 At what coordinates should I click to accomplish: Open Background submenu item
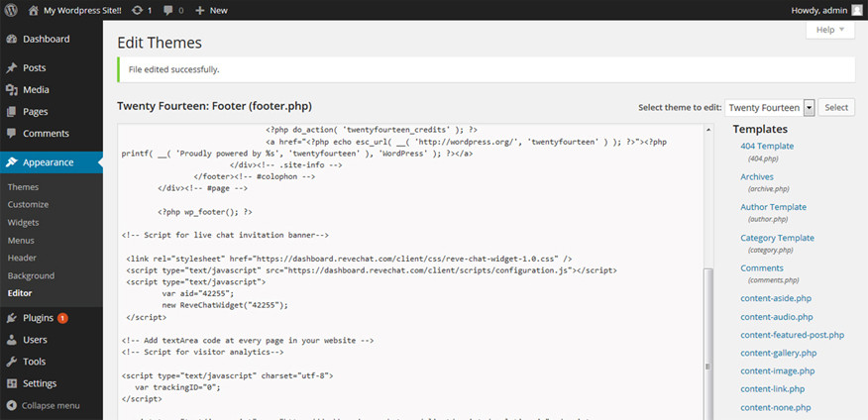coord(31,275)
